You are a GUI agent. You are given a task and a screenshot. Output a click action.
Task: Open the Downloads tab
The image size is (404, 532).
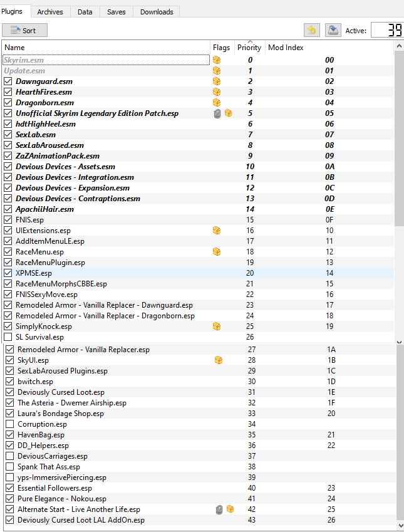pos(157,12)
